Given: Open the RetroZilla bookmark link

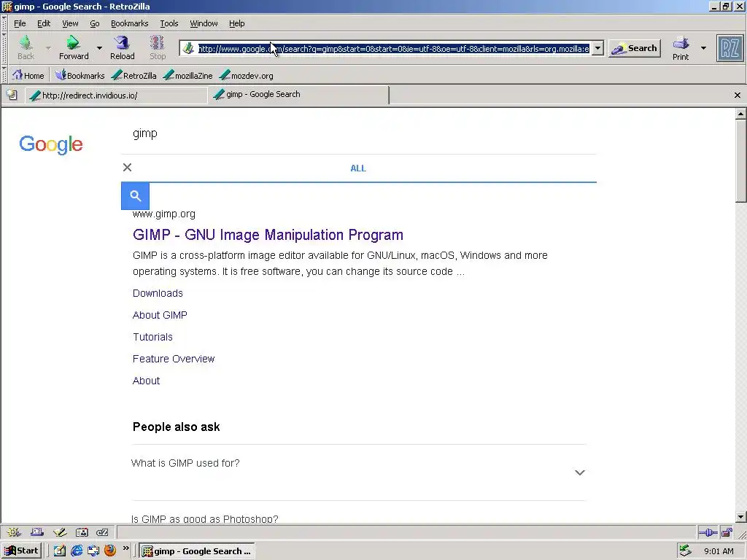Looking at the screenshot, I should (134, 75).
